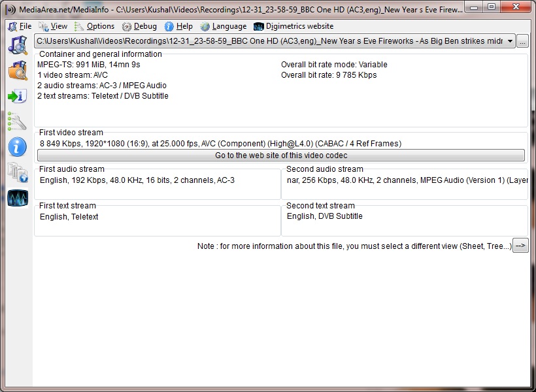Select 'nar, 256 Kbps' second audio stream text

(x=407, y=180)
